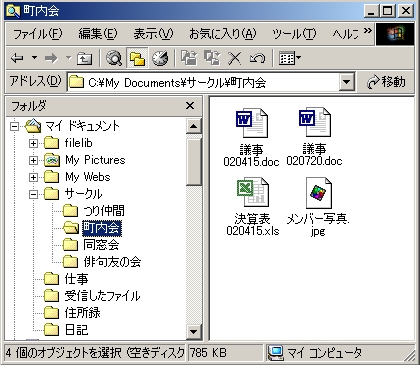Select the 受信したファイル folder in tree
420x365 pixels.
tap(102, 296)
